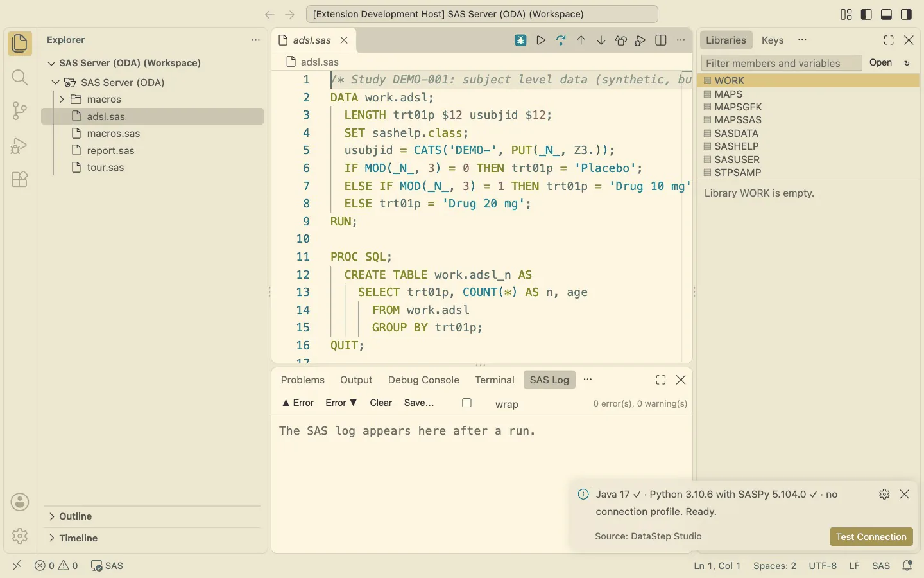
Task: Toggle the bottom panel layout button
Action: [886, 14]
